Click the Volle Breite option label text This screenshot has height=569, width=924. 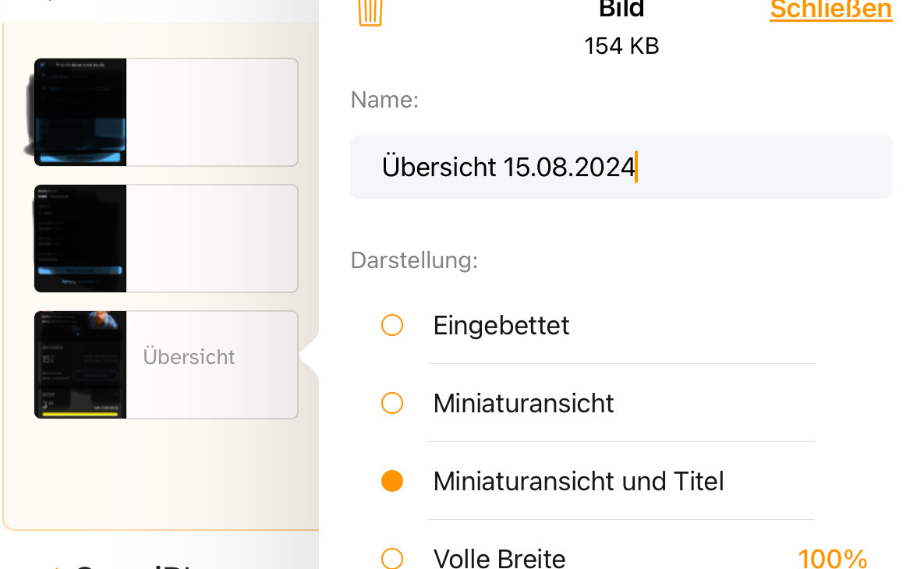point(499,558)
